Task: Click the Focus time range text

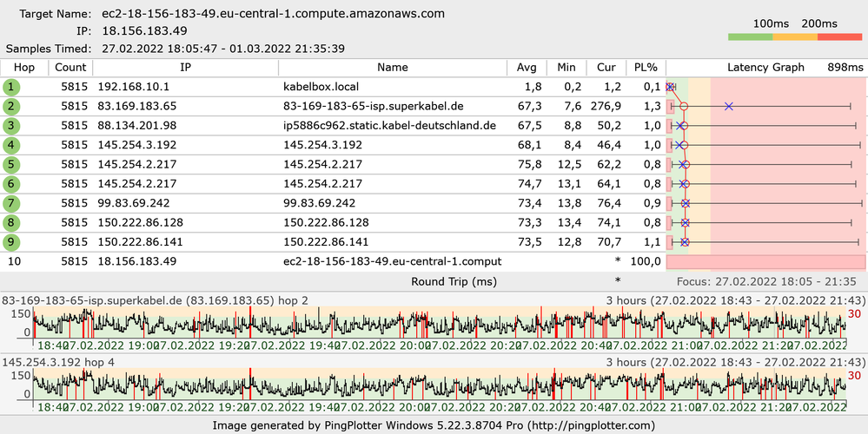Action: (766, 281)
